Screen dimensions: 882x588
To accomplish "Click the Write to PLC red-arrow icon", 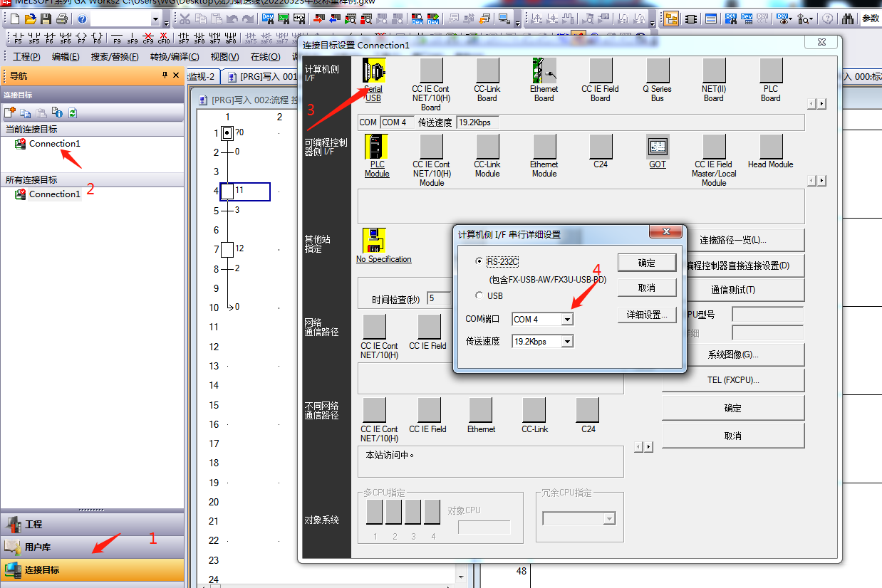I will pyautogui.click(x=318, y=19).
